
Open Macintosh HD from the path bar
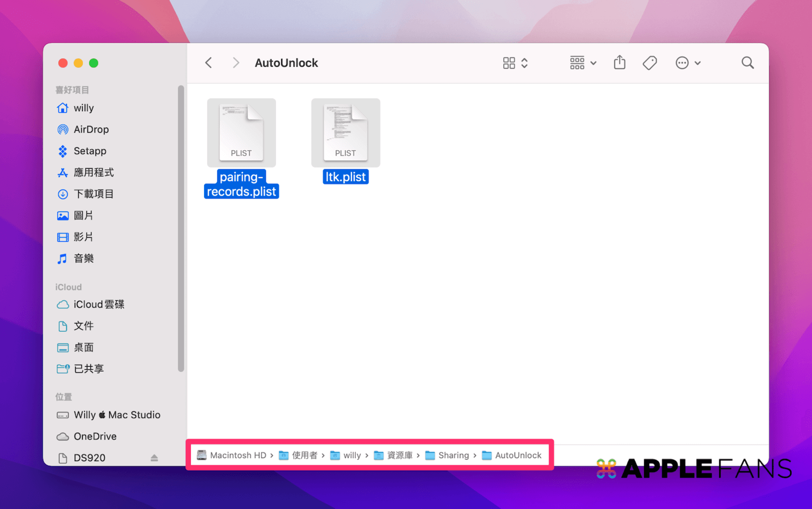(x=238, y=455)
